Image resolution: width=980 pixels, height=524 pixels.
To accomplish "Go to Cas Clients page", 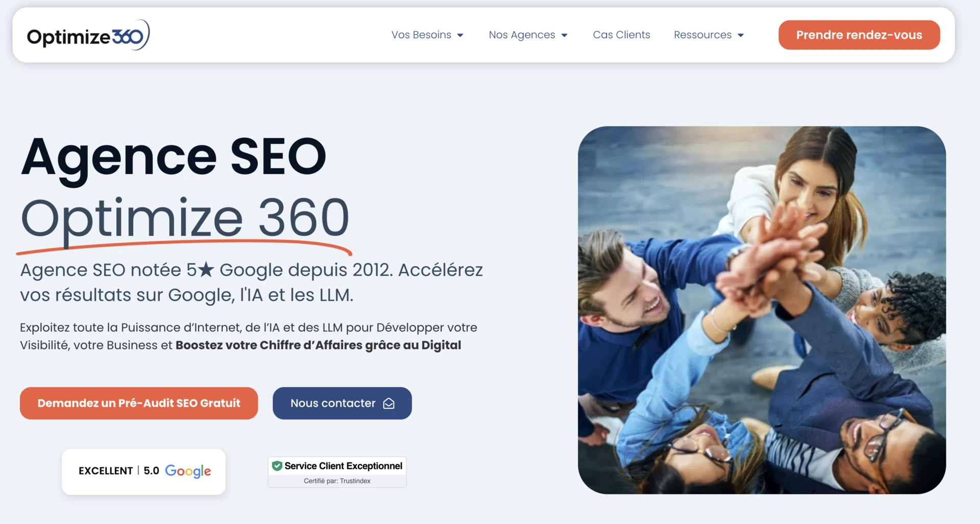I will pyautogui.click(x=621, y=35).
